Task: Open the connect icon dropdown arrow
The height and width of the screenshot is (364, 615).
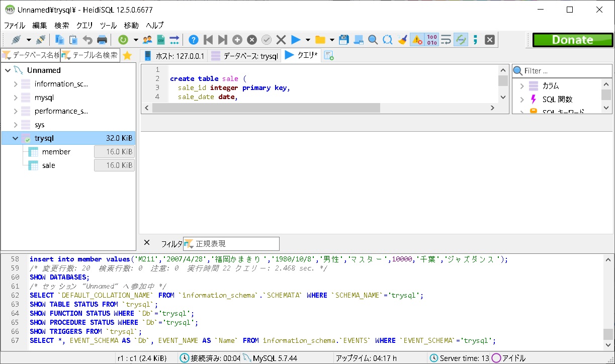Action: (29, 40)
